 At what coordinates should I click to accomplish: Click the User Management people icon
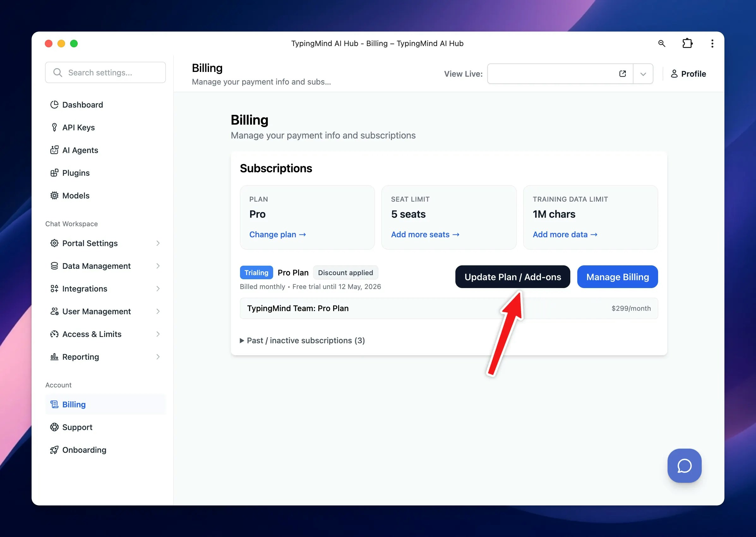54,311
